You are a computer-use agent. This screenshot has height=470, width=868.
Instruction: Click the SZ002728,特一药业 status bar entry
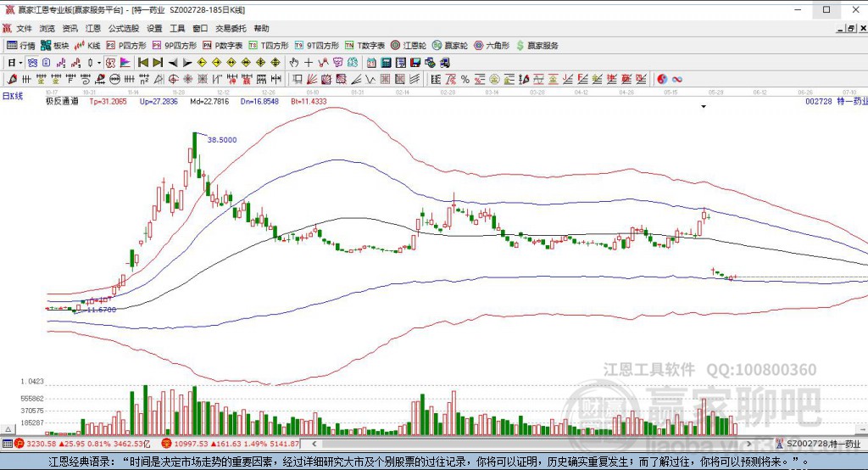(x=819, y=444)
